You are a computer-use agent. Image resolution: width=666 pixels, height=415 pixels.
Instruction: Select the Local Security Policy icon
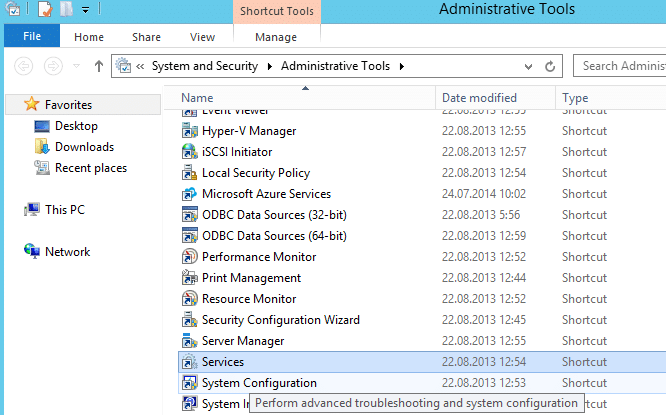[x=189, y=173]
